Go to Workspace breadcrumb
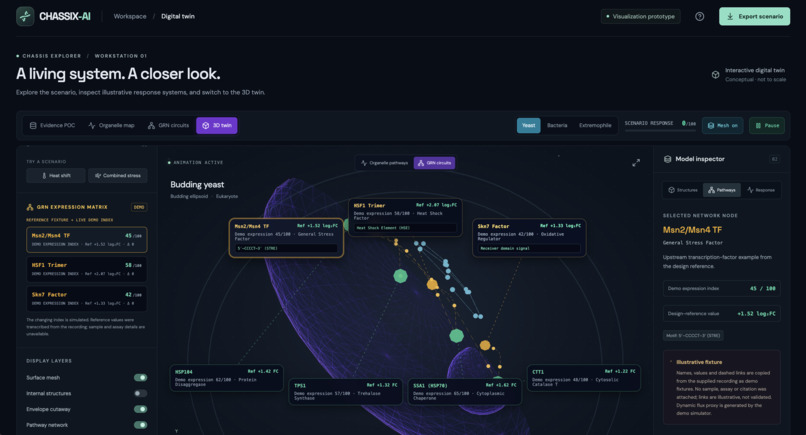Image resolution: width=806 pixels, height=435 pixels. tap(130, 16)
